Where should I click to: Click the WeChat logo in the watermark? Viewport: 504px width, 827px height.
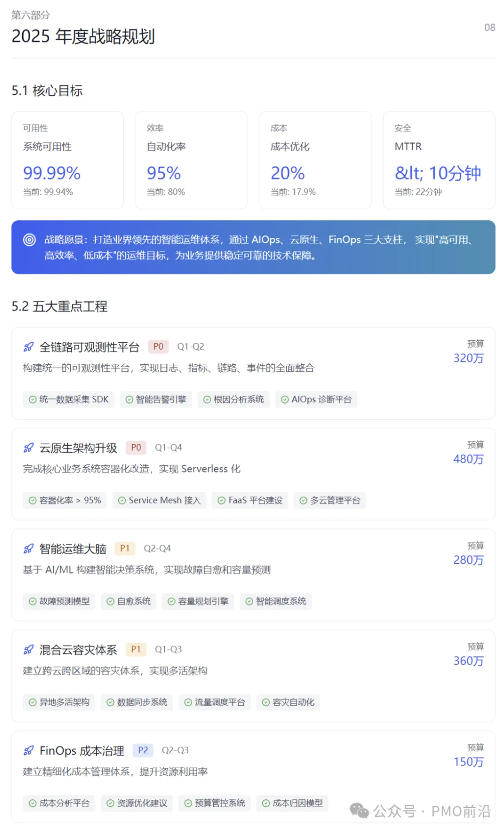pos(359,810)
